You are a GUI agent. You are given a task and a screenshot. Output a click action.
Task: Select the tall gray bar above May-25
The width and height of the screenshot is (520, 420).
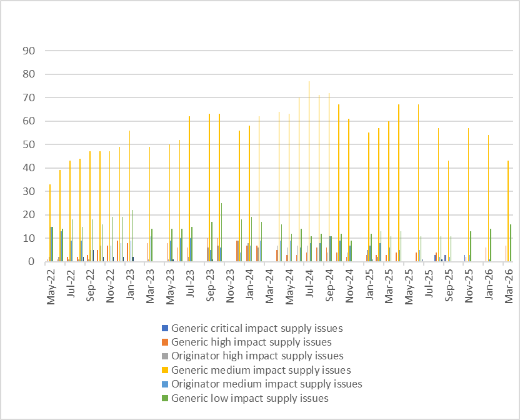pyautogui.click(x=418, y=183)
